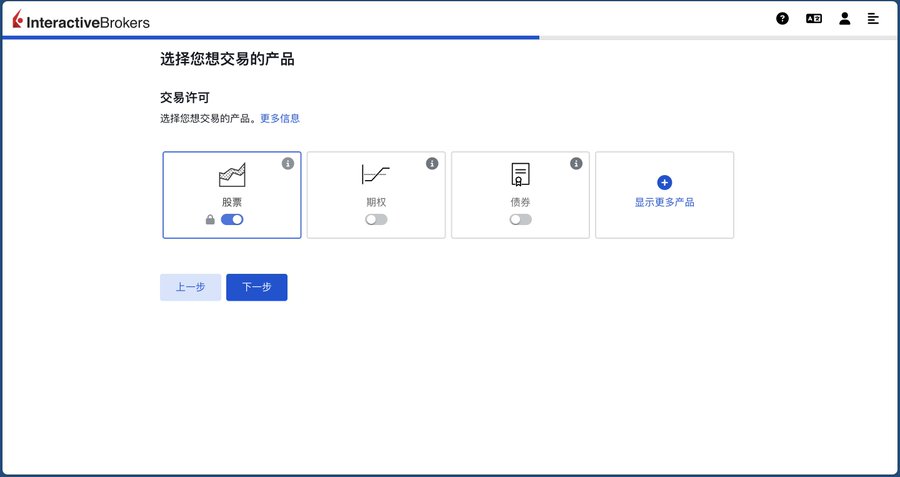Click the options payoff icon in 期权 card
This screenshot has width=900, height=477.
click(376, 174)
